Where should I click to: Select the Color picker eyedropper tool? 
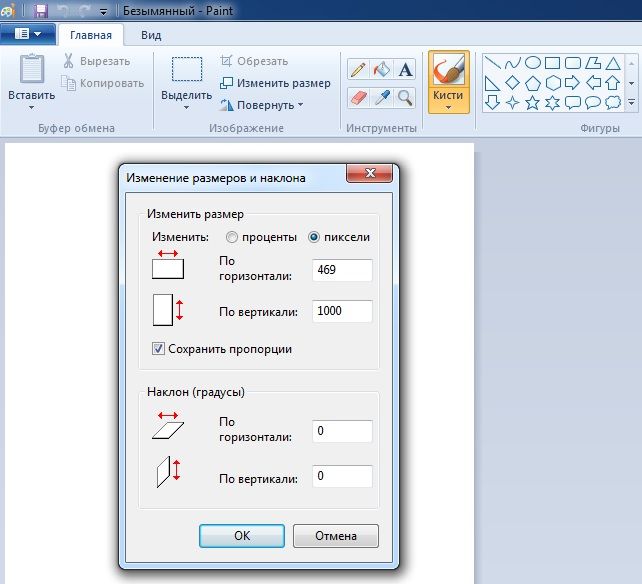[382, 97]
